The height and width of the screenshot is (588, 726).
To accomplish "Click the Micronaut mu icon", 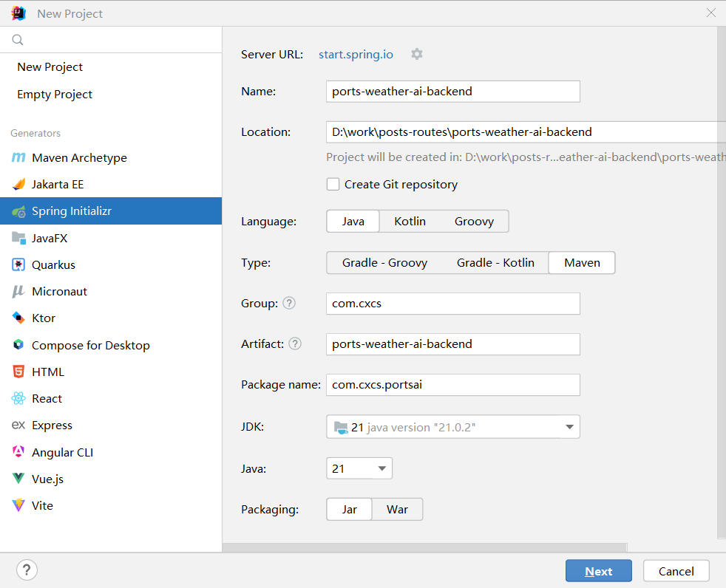I will click(x=18, y=292).
